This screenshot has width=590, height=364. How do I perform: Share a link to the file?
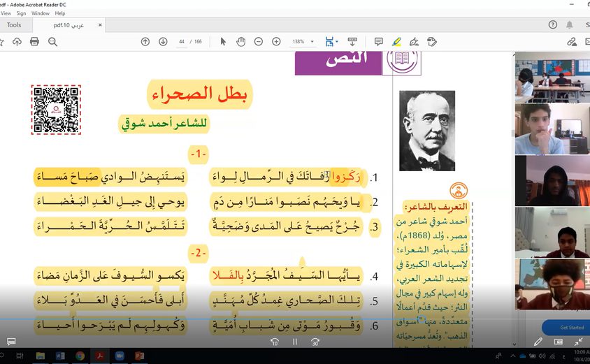pos(572,42)
